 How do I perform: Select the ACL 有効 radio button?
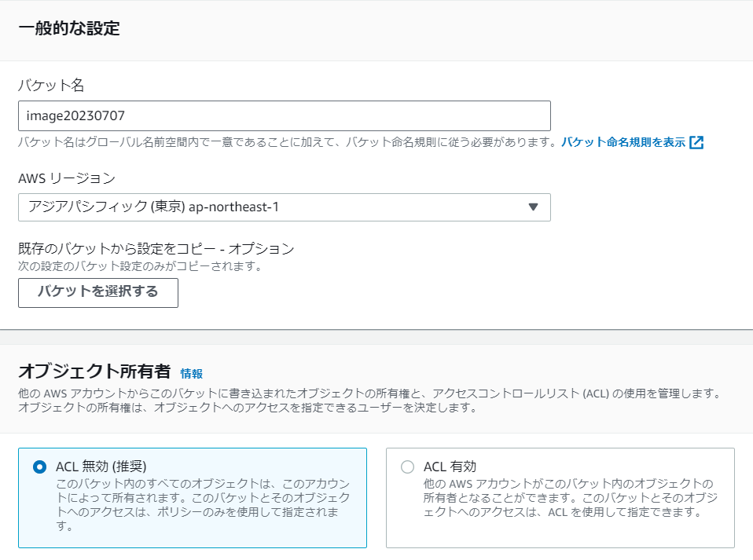pos(407,467)
